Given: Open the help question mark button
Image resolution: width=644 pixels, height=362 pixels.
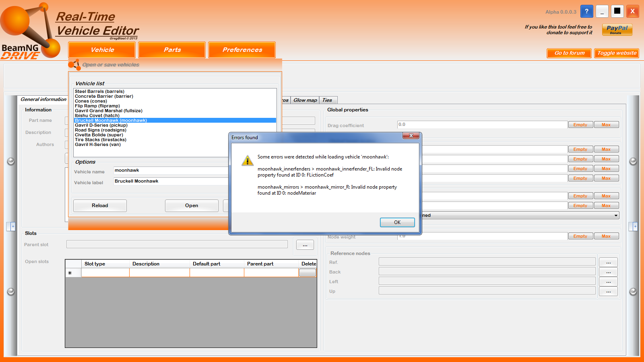Looking at the screenshot, I should tap(586, 11).
